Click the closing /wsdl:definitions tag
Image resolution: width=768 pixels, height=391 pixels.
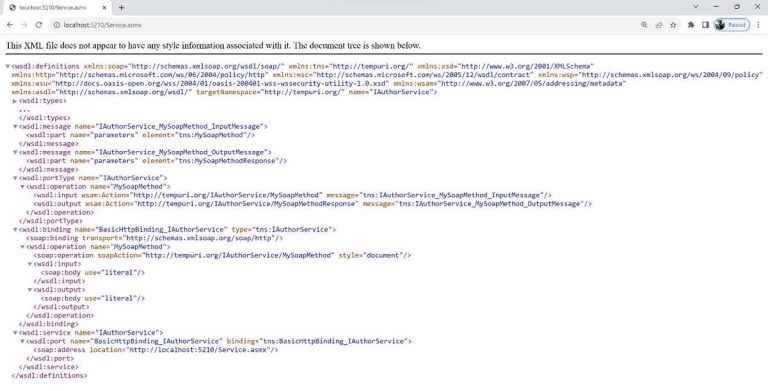coord(49,376)
